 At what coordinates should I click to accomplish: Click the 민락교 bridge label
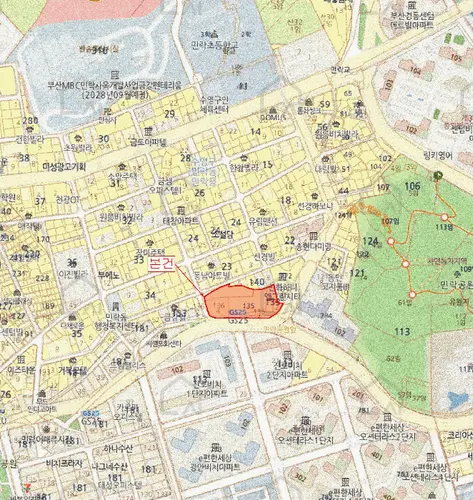coord(340,70)
